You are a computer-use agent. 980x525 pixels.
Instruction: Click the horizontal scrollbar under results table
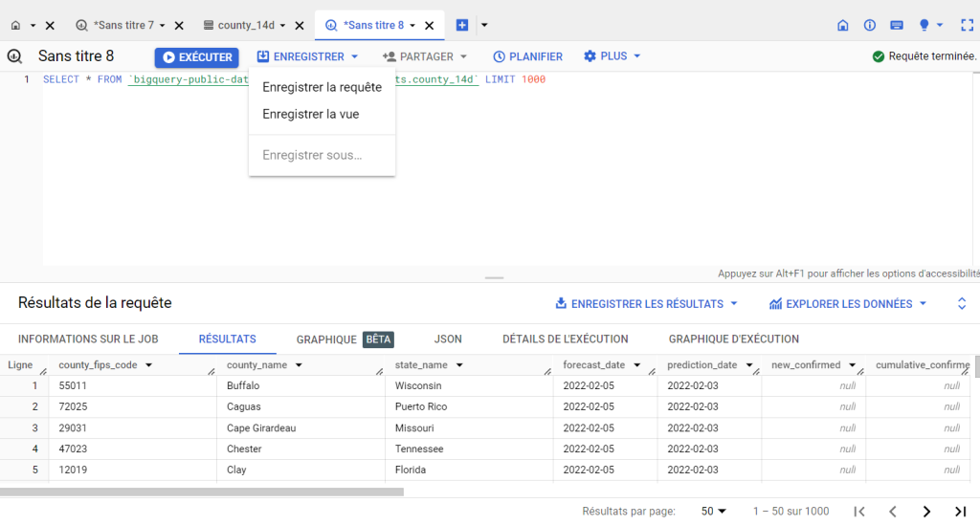pos(201,492)
